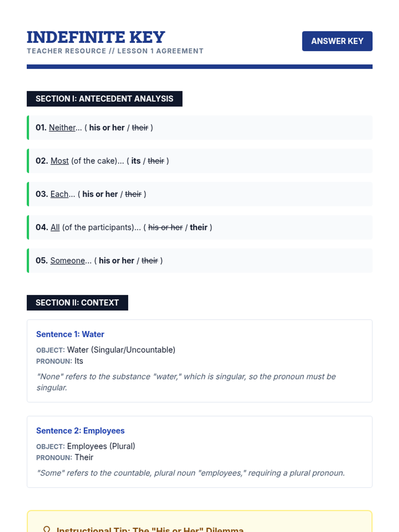Click the Sentence 2: Employees heading
The height and width of the screenshot is (532, 399).
click(80, 431)
